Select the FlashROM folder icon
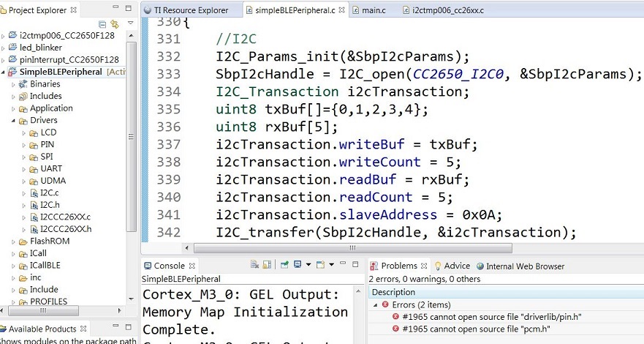 [23, 242]
